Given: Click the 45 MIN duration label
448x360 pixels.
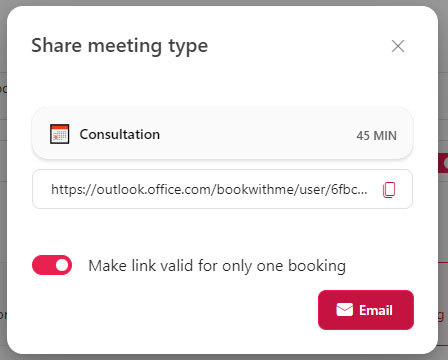Looking at the screenshot, I should 376,136.
